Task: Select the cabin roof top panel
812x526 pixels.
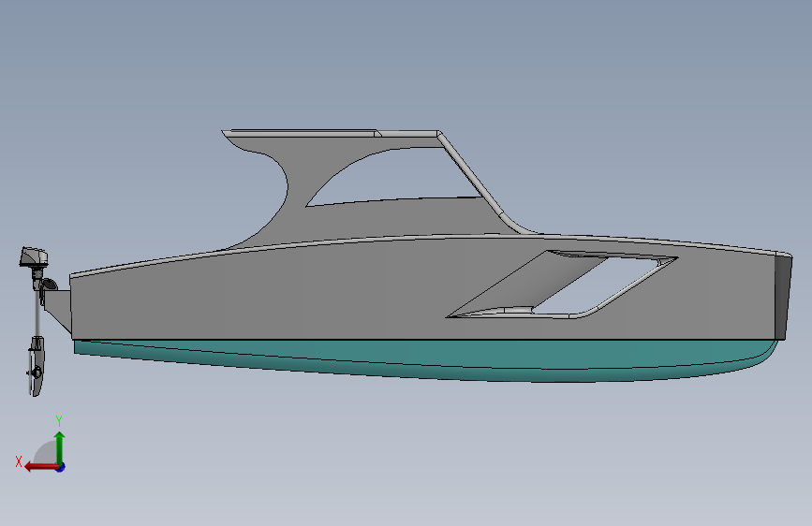Action: point(332,134)
